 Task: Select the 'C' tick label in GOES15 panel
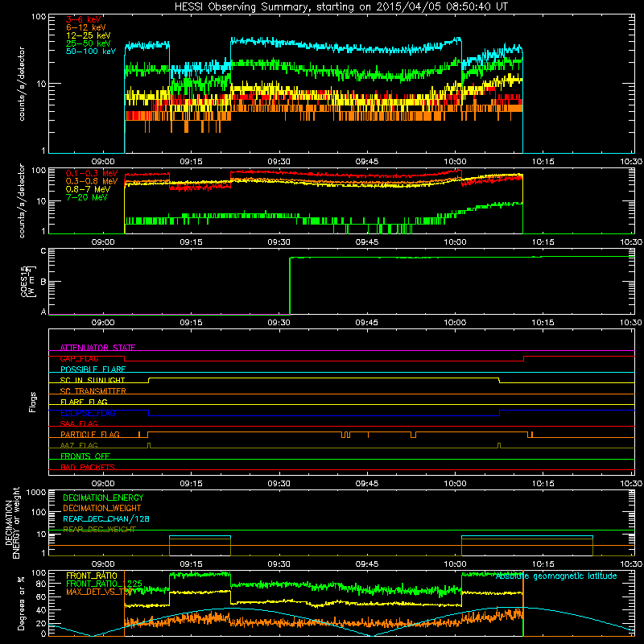click(x=43, y=251)
